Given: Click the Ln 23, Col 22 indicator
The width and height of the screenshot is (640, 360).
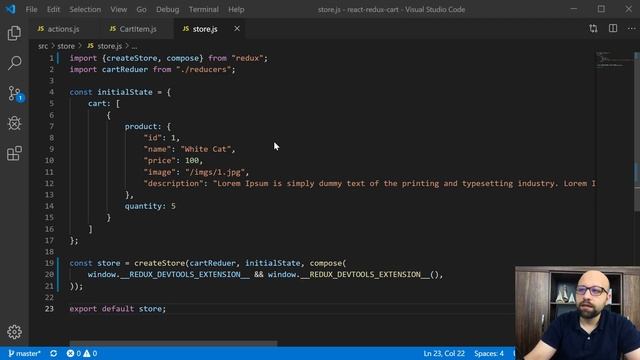Looking at the screenshot, I should (444, 353).
